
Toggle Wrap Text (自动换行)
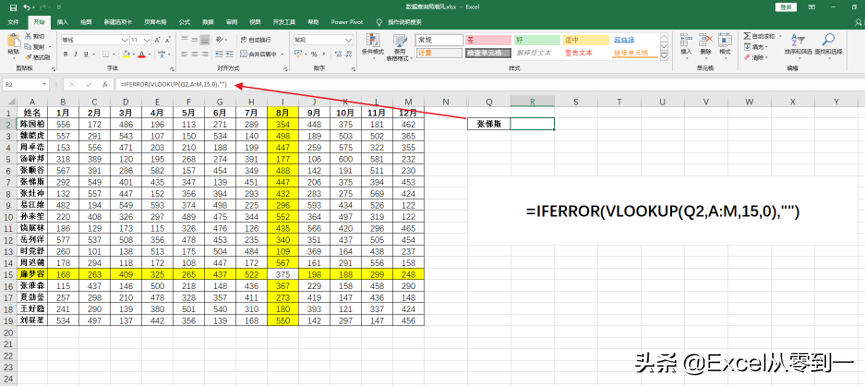coord(256,40)
